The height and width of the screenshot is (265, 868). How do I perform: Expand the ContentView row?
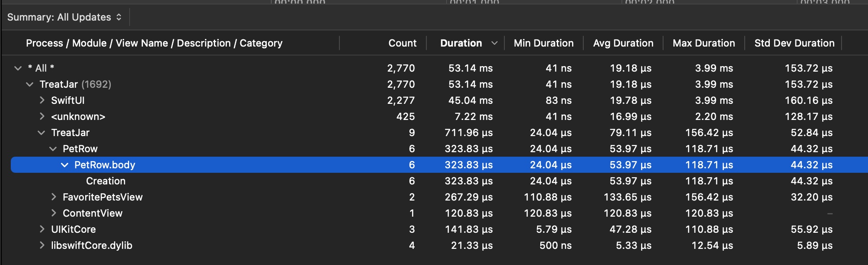53,213
